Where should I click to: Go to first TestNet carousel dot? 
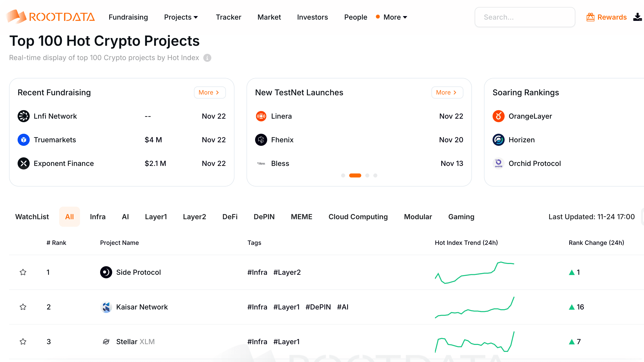pyautogui.click(x=343, y=175)
